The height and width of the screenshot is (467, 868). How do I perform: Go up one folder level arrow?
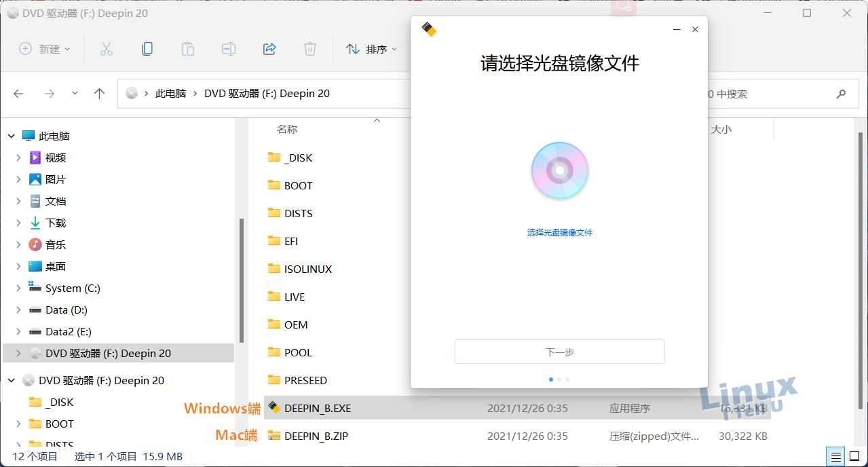[x=100, y=94]
